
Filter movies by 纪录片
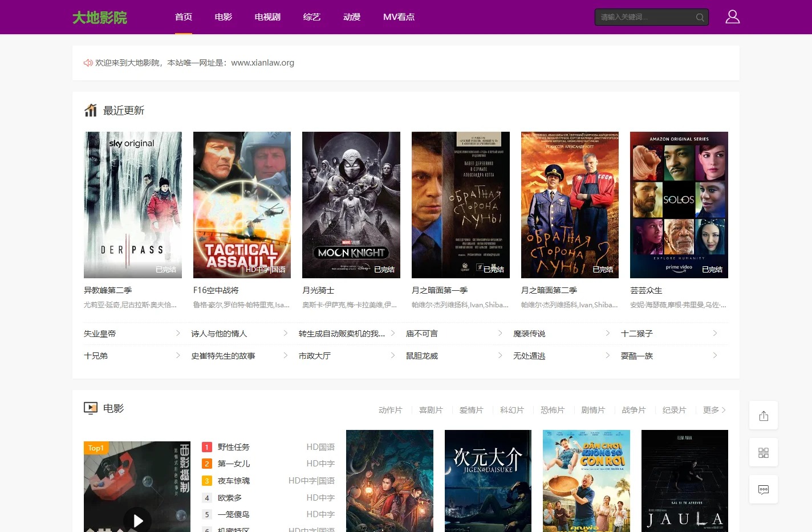(x=674, y=410)
